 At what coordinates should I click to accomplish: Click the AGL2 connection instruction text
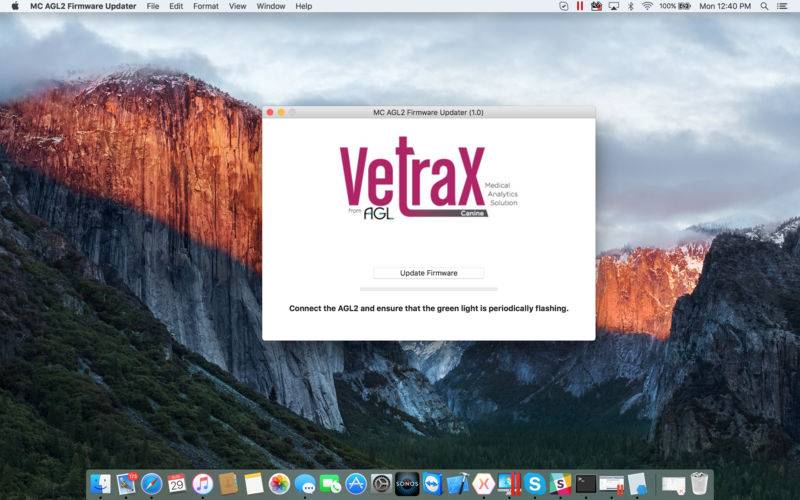point(429,308)
